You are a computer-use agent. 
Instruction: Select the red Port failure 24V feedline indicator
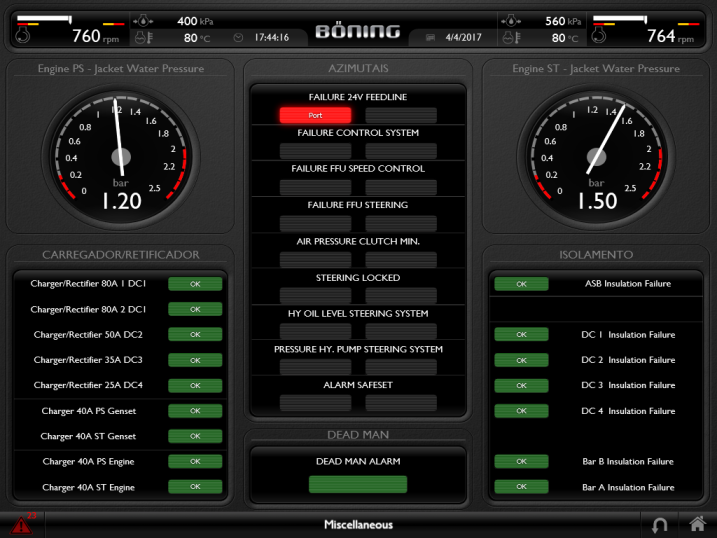[x=316, y=115]
